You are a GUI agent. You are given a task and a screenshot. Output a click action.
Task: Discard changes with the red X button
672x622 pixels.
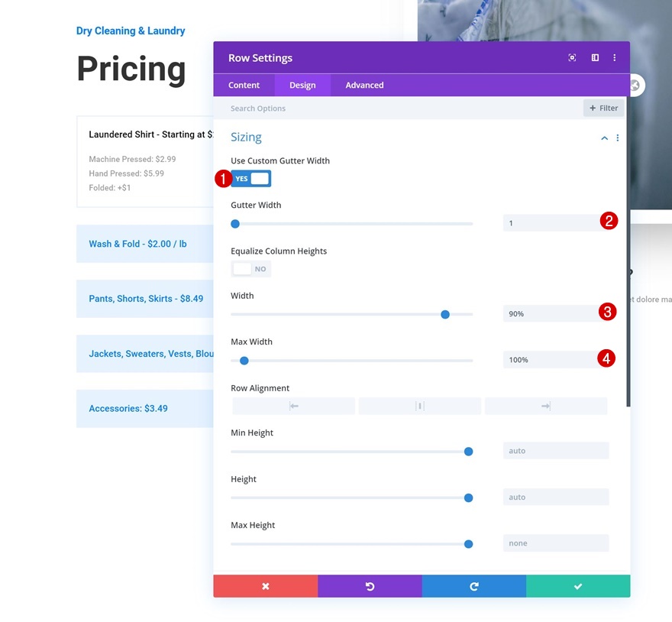pos(266,586)
